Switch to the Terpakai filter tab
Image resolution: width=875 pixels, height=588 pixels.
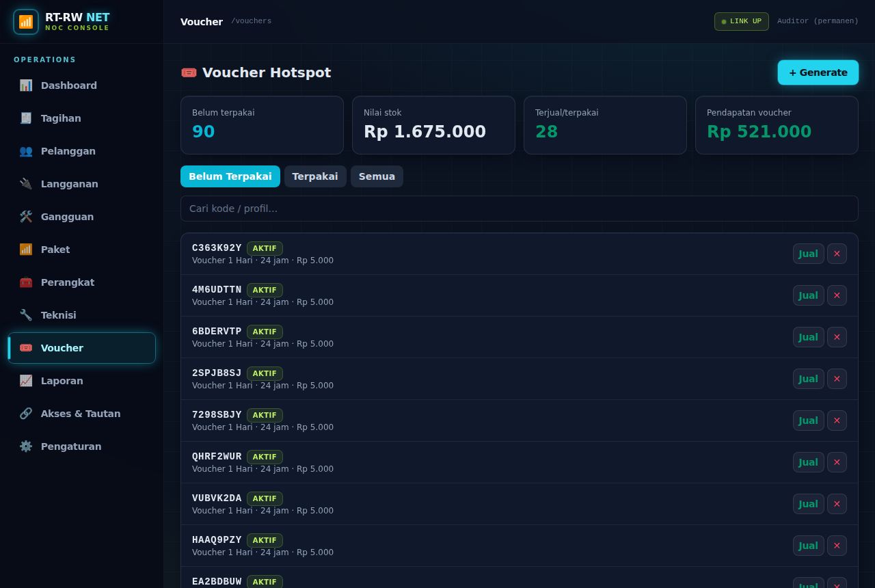click(x=315, y=176)
